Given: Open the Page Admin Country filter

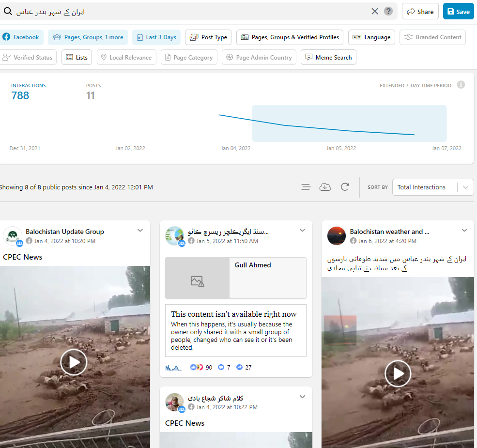Looking at the screenshot, I should coord(259,57).
